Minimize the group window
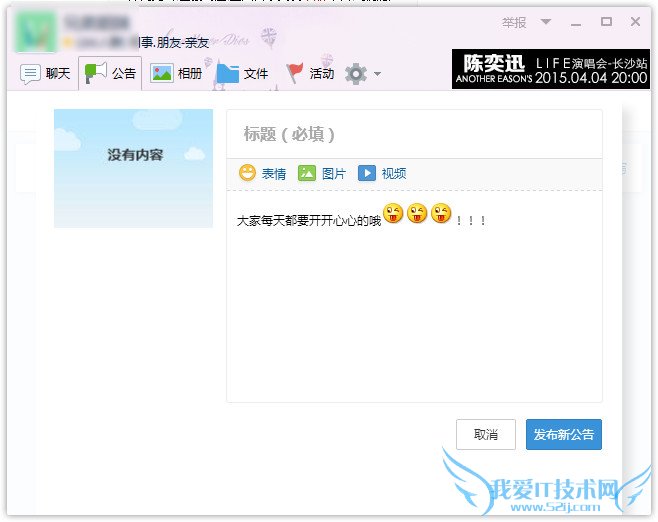Viewport: 658px width, 522px height. (576, 23)
